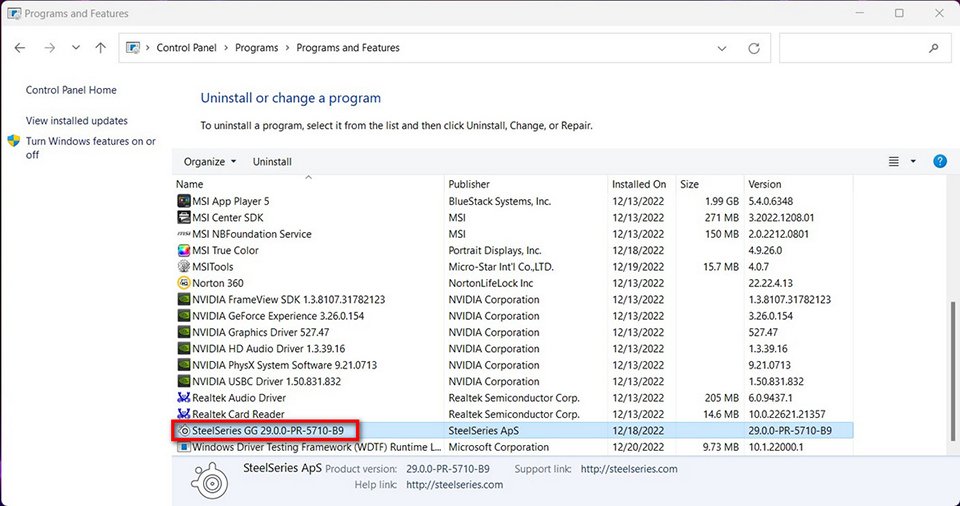
Task: Click the 1.99 GB size value
Action: click(x=722, y=201)
